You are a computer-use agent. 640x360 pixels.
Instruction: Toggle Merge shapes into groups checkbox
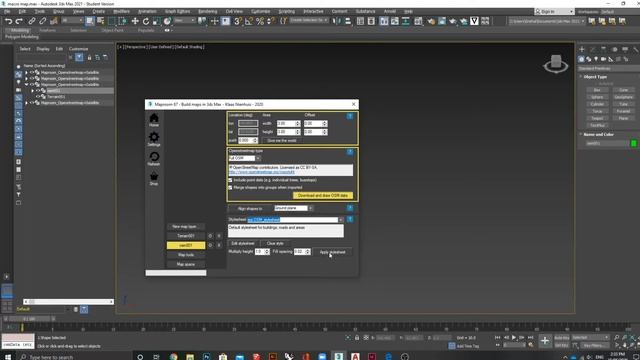(230, 188)
